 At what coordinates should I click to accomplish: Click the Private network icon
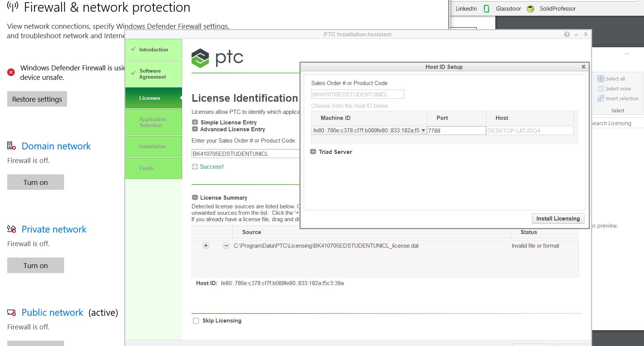11,229
